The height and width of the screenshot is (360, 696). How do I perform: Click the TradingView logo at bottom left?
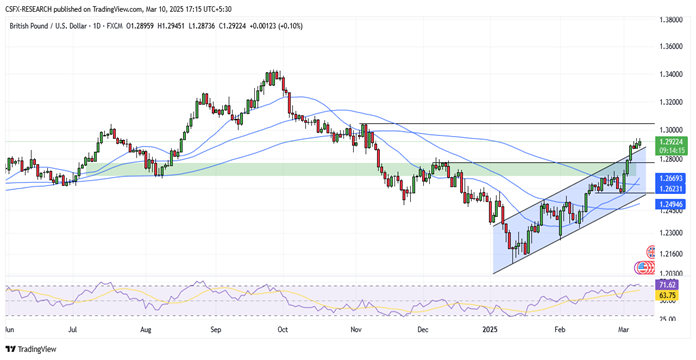pyautogui.click(x=31, y=349)
